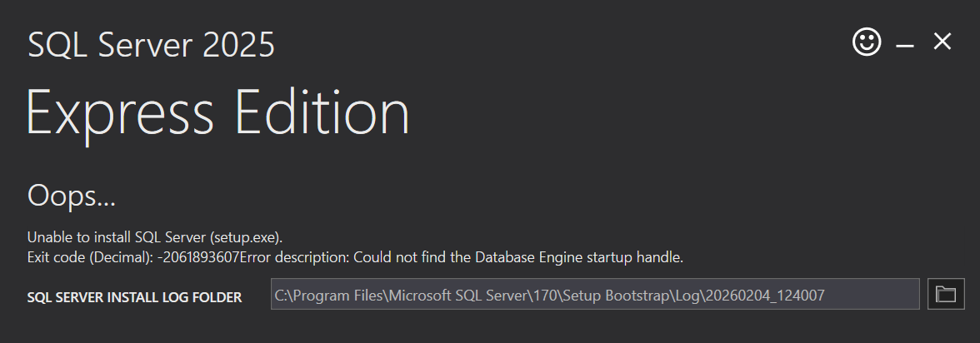
Task: Open the install log folder browse icon
Action: (x=945, y=294)
